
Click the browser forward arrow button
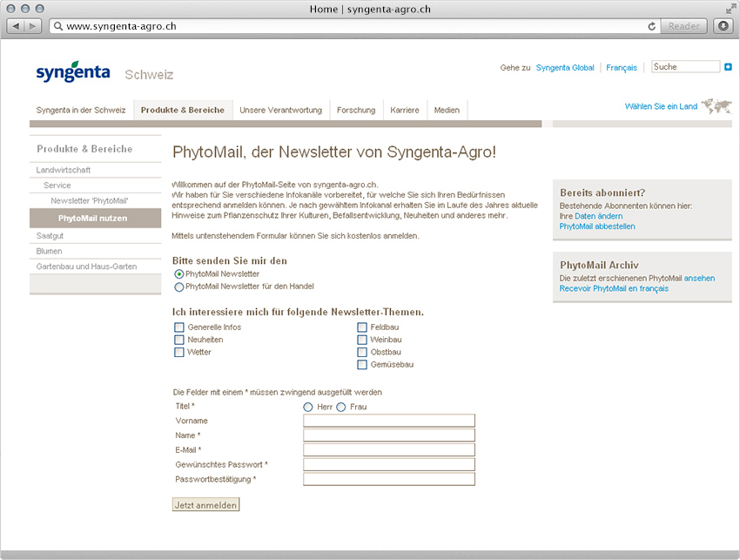[32, 26]
